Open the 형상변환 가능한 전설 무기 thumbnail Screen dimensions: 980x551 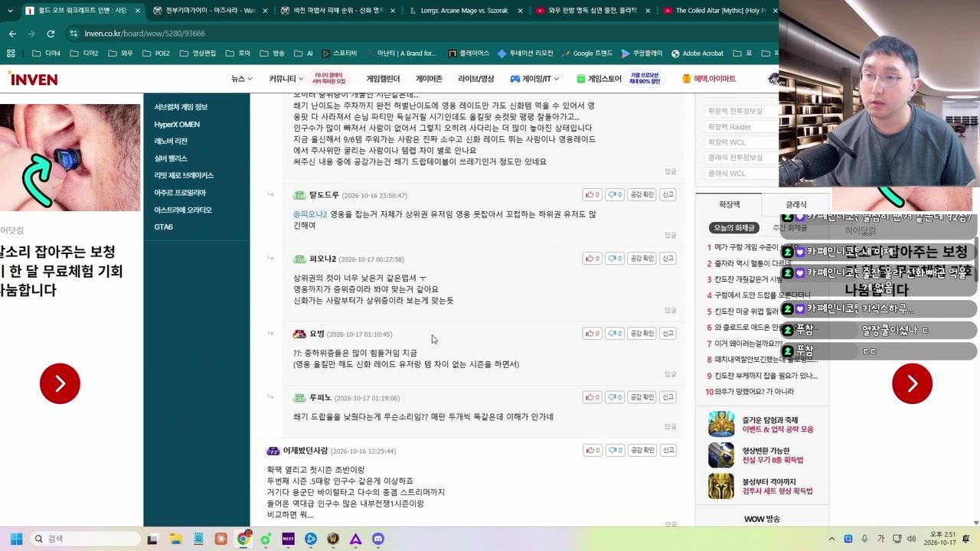pos(721,455)
